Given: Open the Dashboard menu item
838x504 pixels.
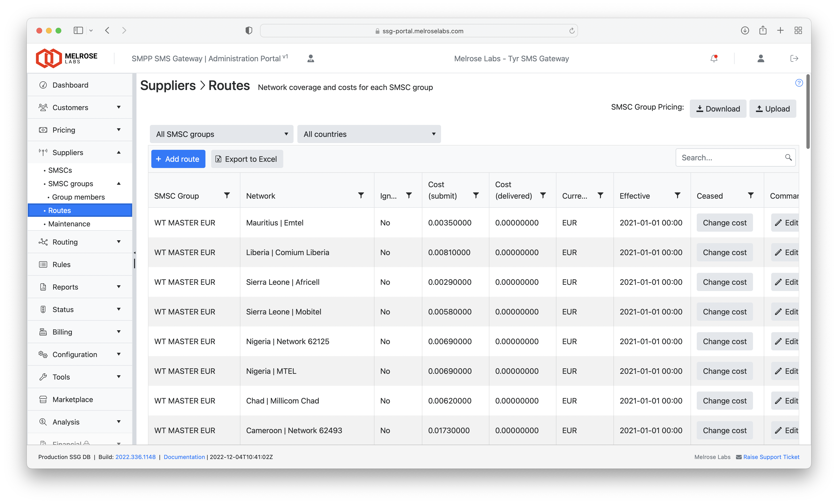Looking at the screenshot, I should point(79,85).
